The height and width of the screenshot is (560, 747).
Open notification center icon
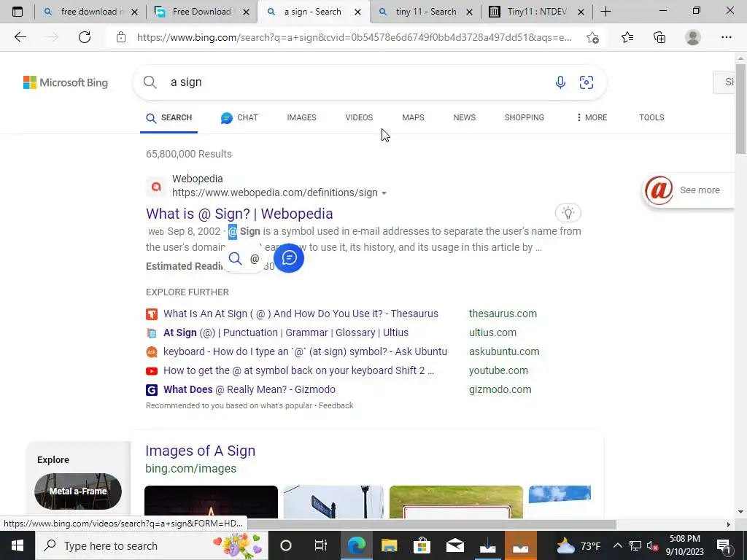724,545
